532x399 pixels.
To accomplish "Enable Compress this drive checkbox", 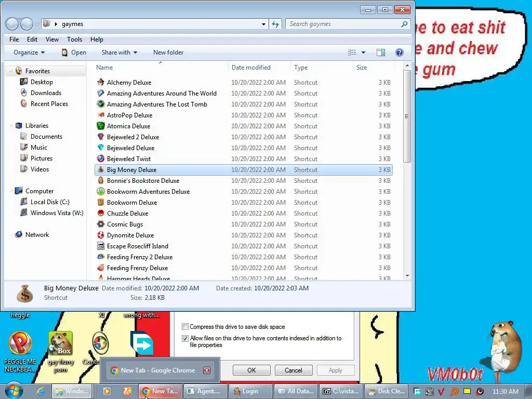I will [185, 327].
